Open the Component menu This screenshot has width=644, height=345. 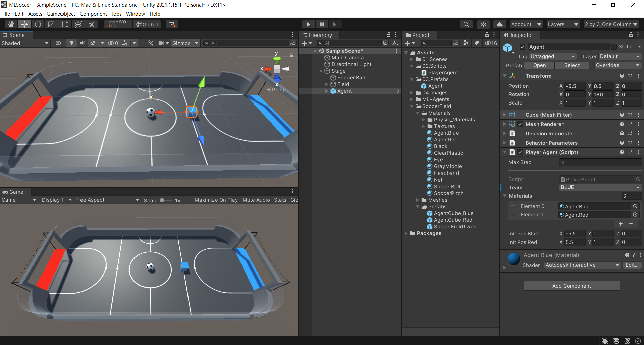tap(93, 14)
